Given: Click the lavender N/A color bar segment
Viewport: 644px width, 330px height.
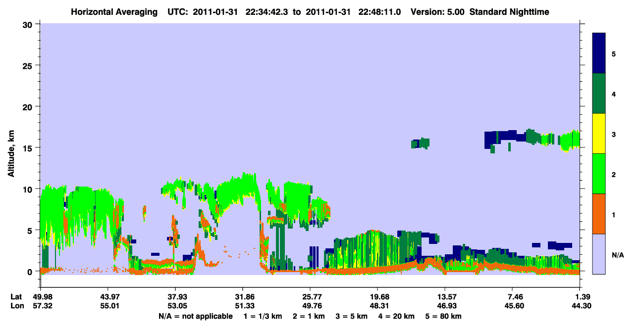Looking at the screenshot, I should (599, 254).
